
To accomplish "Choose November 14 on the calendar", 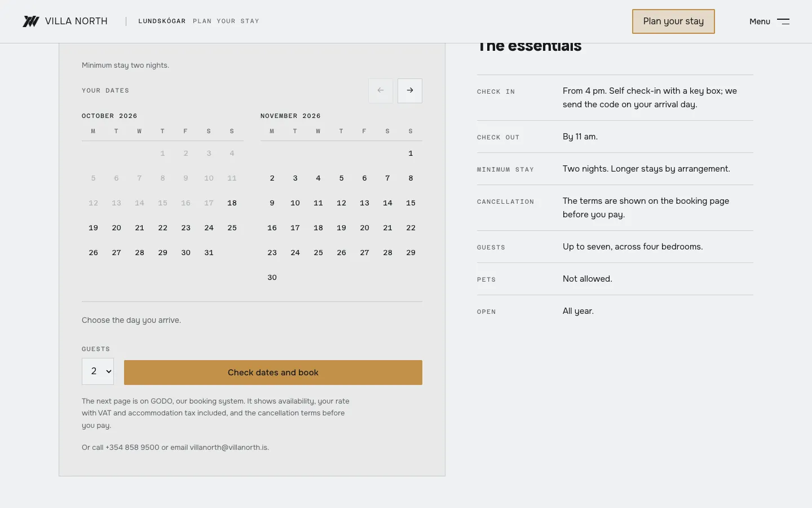I will point(387,203).
